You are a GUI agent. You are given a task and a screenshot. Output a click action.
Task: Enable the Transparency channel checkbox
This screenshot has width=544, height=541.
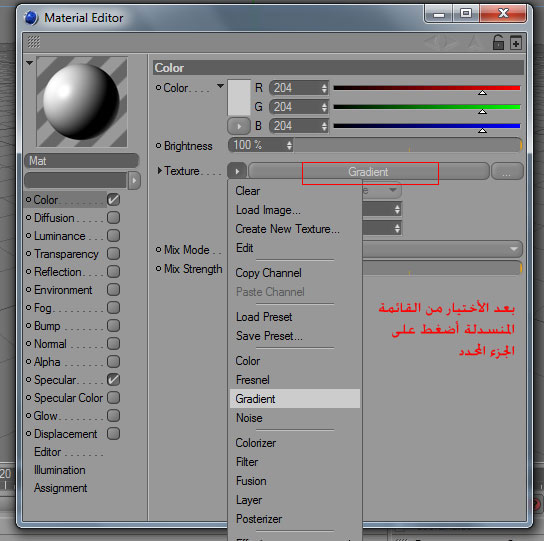pos(113,253)
